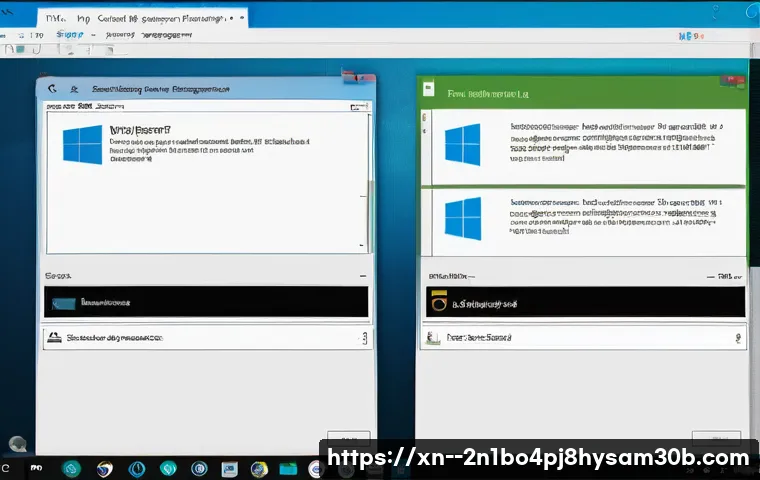760x480 pixels.
Task: Open the folder icon on the taskbar
Action: (x=289, y=468)
